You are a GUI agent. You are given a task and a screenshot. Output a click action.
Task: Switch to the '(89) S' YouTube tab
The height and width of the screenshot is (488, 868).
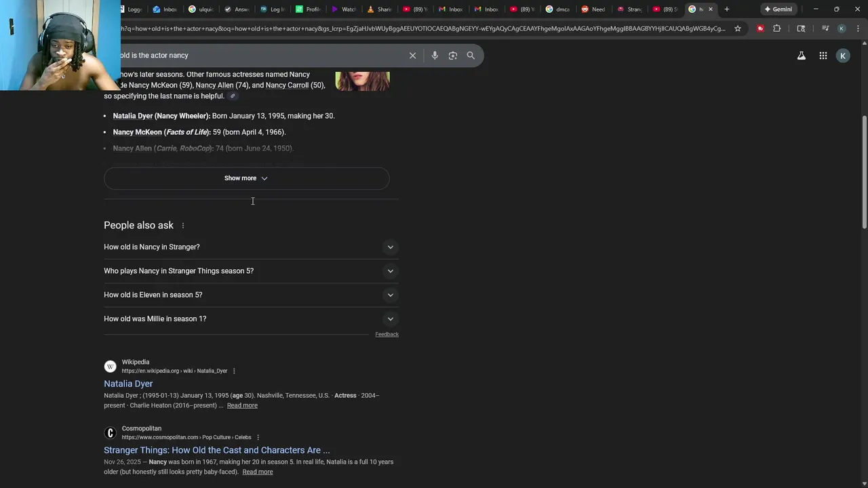(665, 9)
